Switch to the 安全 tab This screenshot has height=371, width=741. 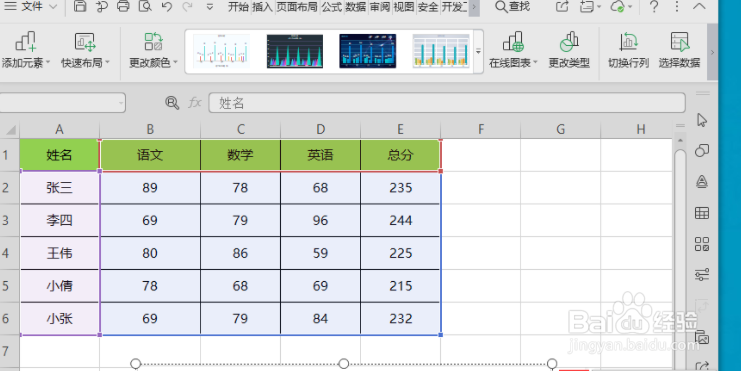click(428, 7)
